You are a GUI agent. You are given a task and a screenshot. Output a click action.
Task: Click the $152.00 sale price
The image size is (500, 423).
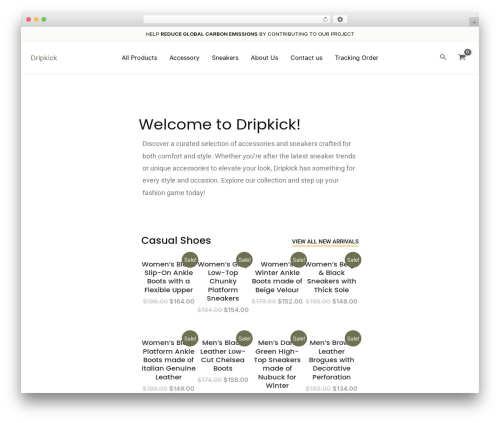pos(290,301)
